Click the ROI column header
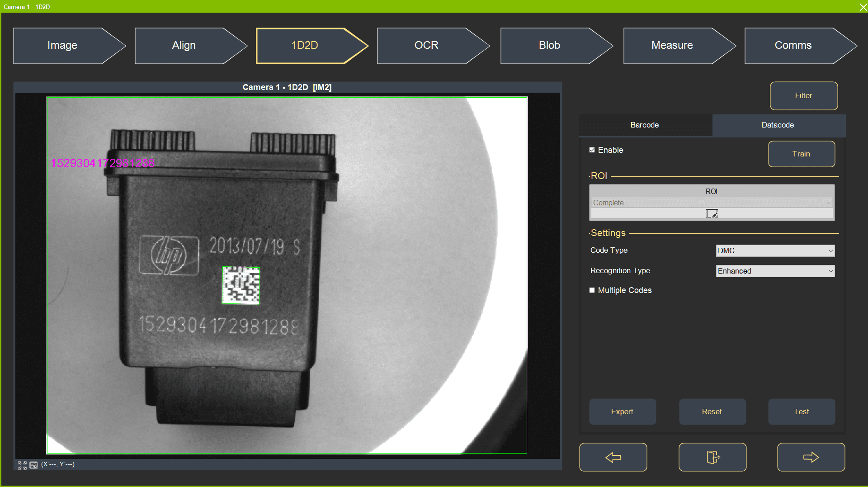The width and height of the screenshot is (868, 487). (x=712, y=191)
